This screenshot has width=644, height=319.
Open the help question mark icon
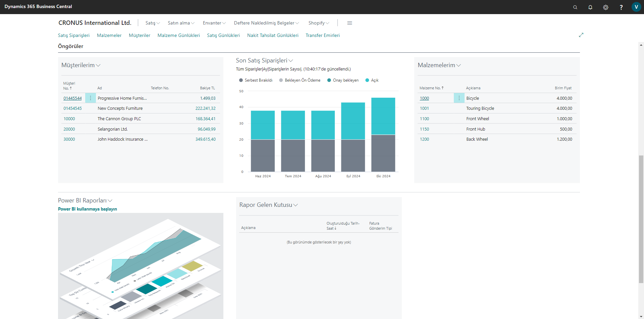pyautogui.click(x=621, y=7)
